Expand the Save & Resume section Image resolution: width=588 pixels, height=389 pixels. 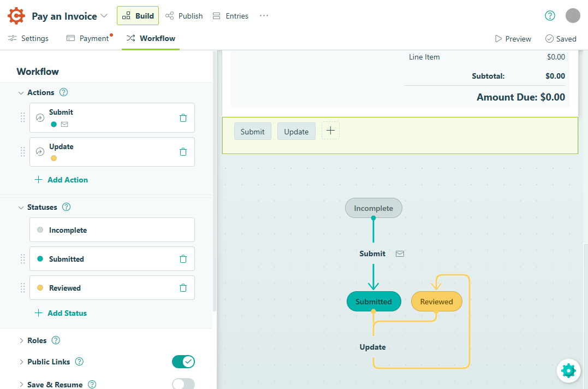pos(21,385)
